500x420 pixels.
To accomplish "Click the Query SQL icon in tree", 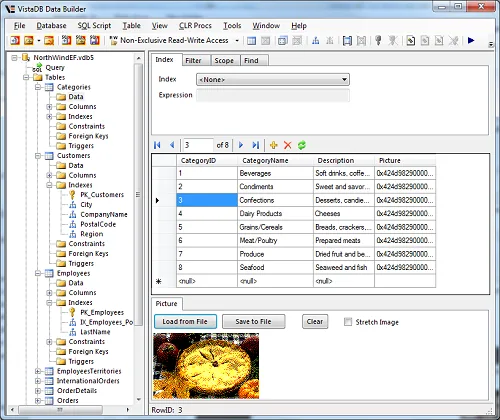I will click(37, 67).
